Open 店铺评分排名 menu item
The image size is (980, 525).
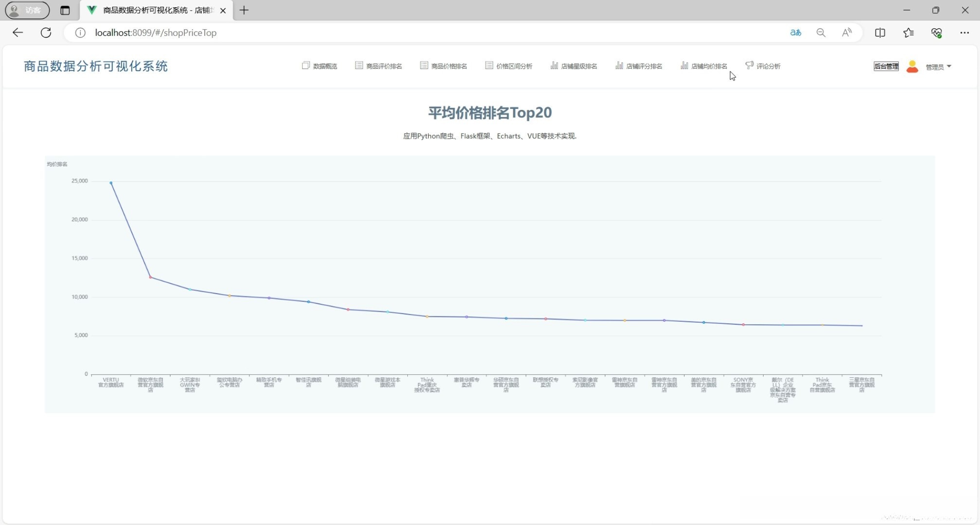639,66
